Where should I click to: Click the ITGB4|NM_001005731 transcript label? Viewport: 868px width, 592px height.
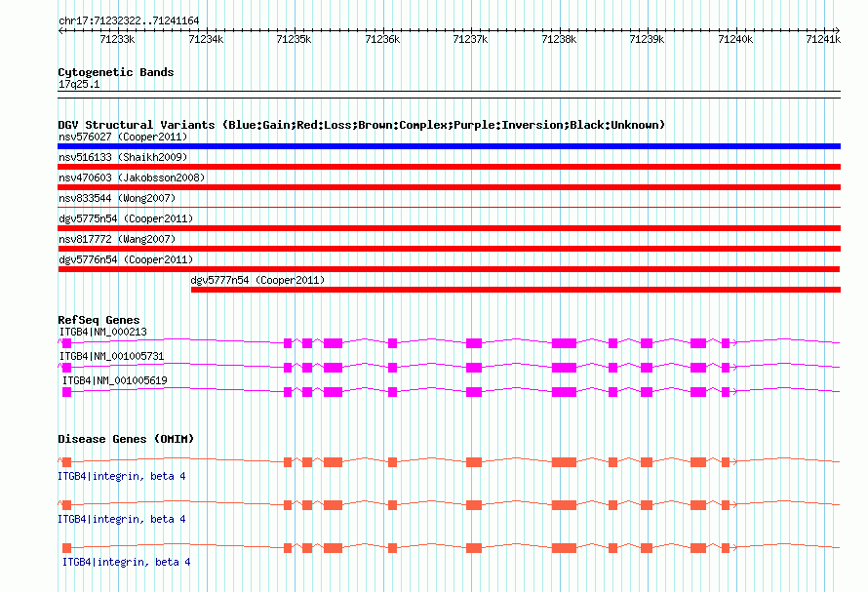[x=112, y=356]
